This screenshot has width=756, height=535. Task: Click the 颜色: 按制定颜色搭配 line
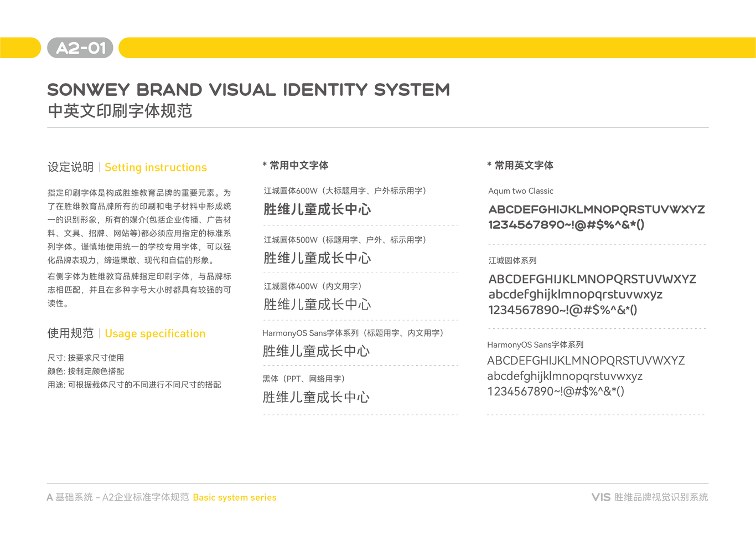[x=86, y=371]
